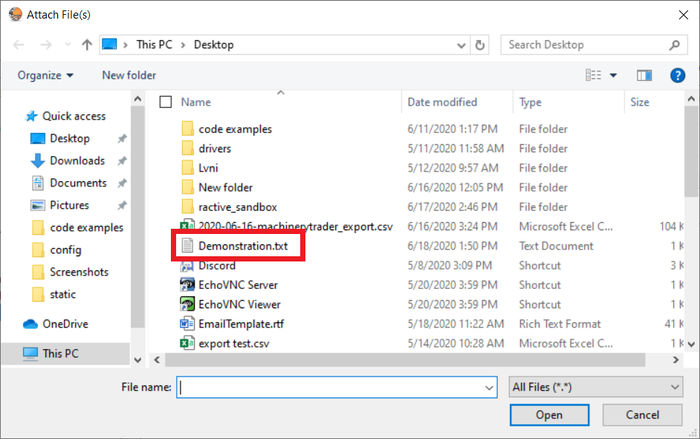Sort by Date modified column header
700x439 pixels.
[x=442, y=102]
